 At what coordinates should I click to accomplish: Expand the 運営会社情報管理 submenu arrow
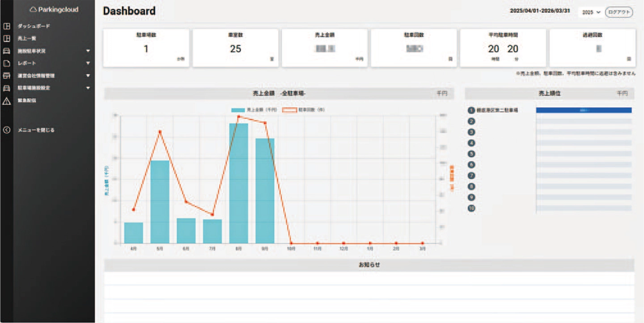click(88, 76)
